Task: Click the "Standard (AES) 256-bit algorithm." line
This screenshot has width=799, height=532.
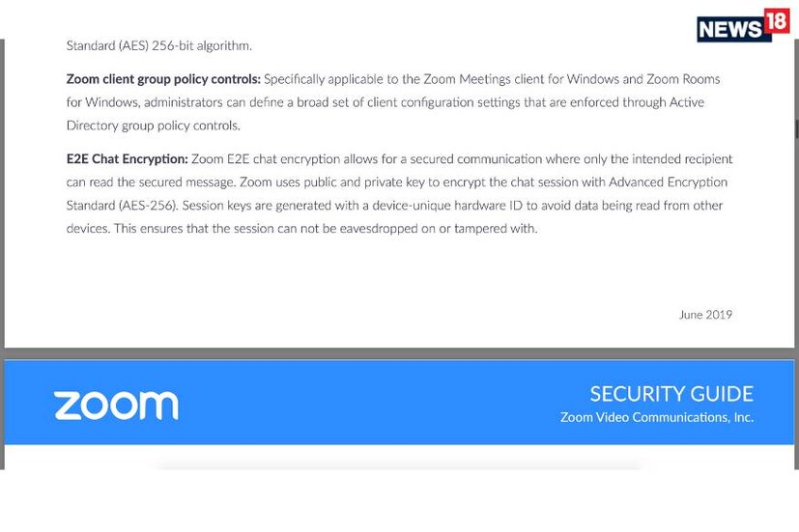Action: [x=158, y=45]
